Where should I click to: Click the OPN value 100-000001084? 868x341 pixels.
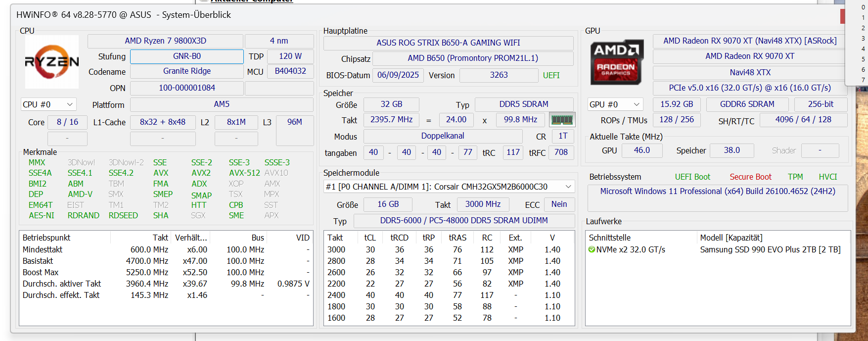[x=186, y=88]
